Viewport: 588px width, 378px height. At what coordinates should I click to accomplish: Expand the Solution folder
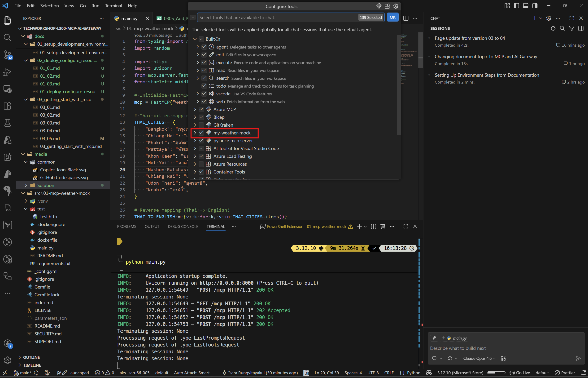(x=26, y=185)
